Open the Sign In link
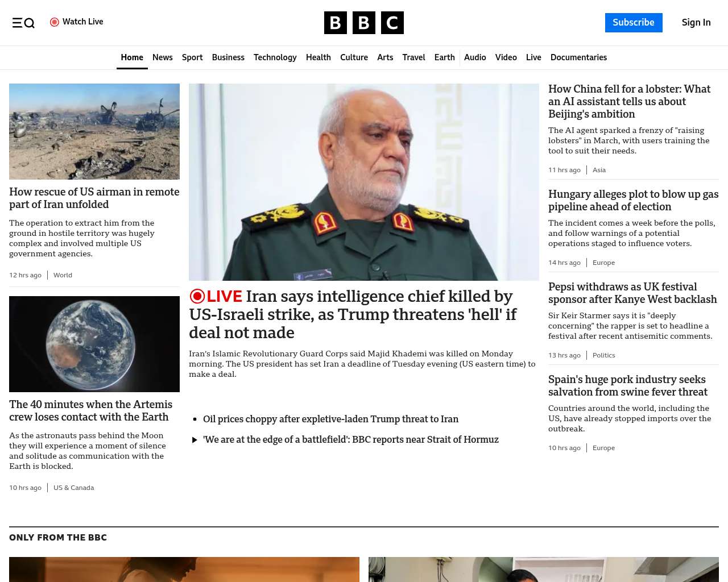The width and height of the screenshot is (728, 582). point(696,23)
